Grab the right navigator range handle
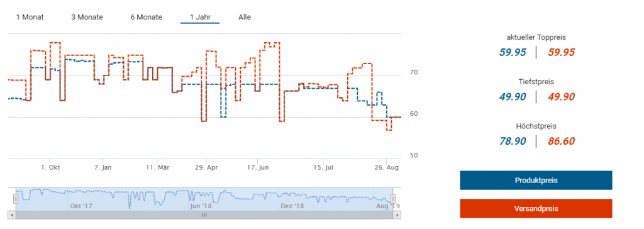Image resolution: width=644 pixels, height=229 pixels. click(x=392, y=199)
